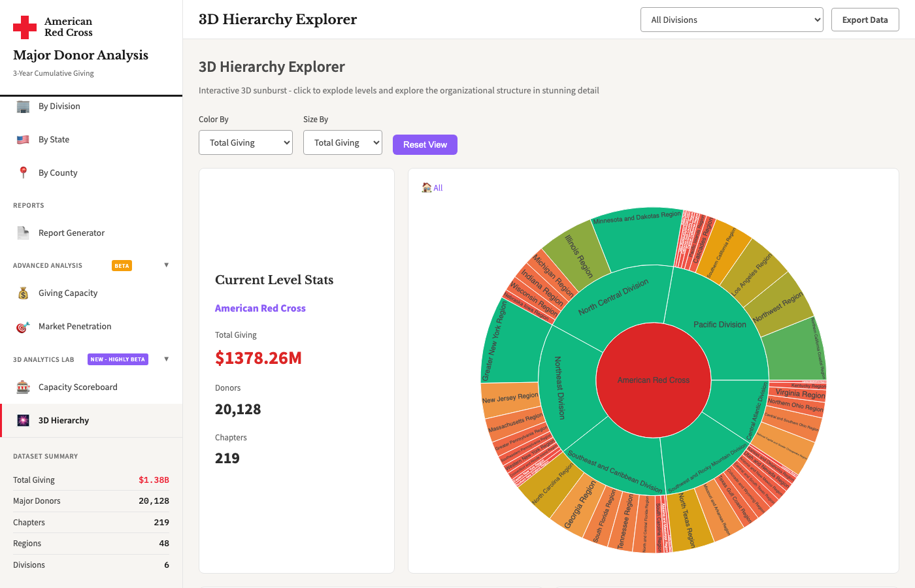The width and height of the screenshot is (915, 588).
Task: Go to Market Penetration analysis
Action: pyautogui.click(x=91, y=327)
